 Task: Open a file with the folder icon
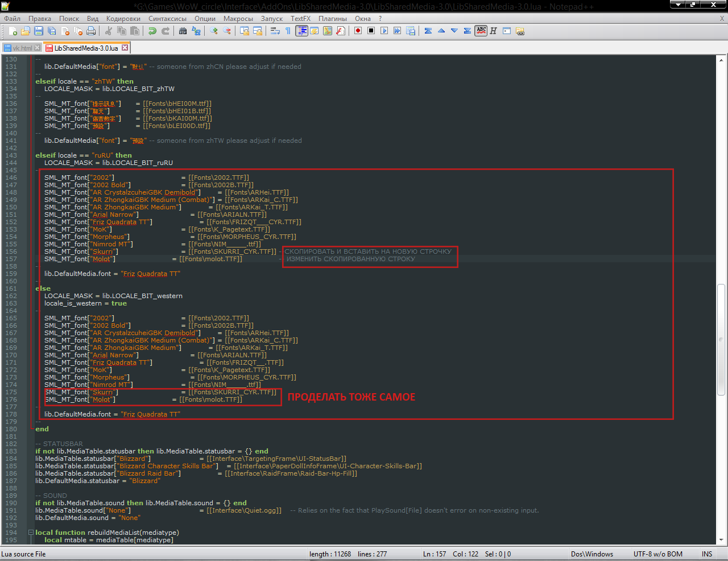(x=26, y=31)
